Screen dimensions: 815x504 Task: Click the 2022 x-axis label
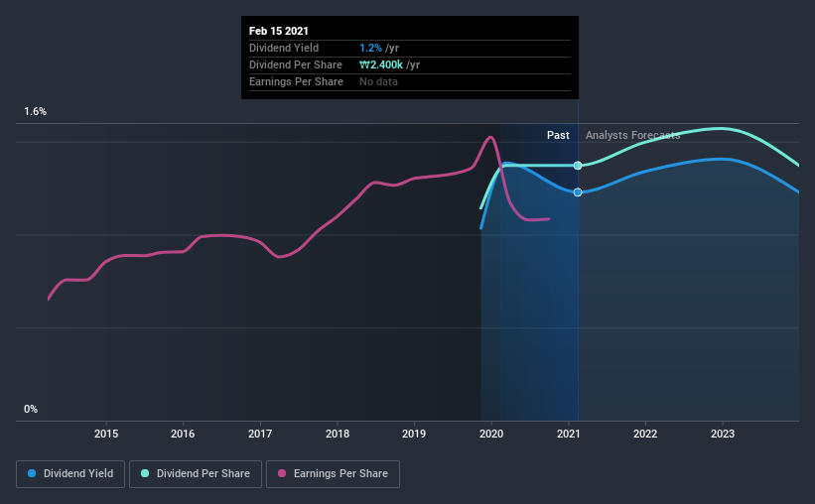(645, 434)
